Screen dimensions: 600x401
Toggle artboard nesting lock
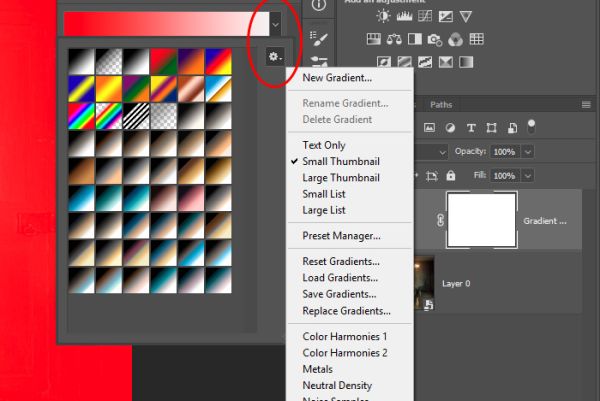point(432,176)
